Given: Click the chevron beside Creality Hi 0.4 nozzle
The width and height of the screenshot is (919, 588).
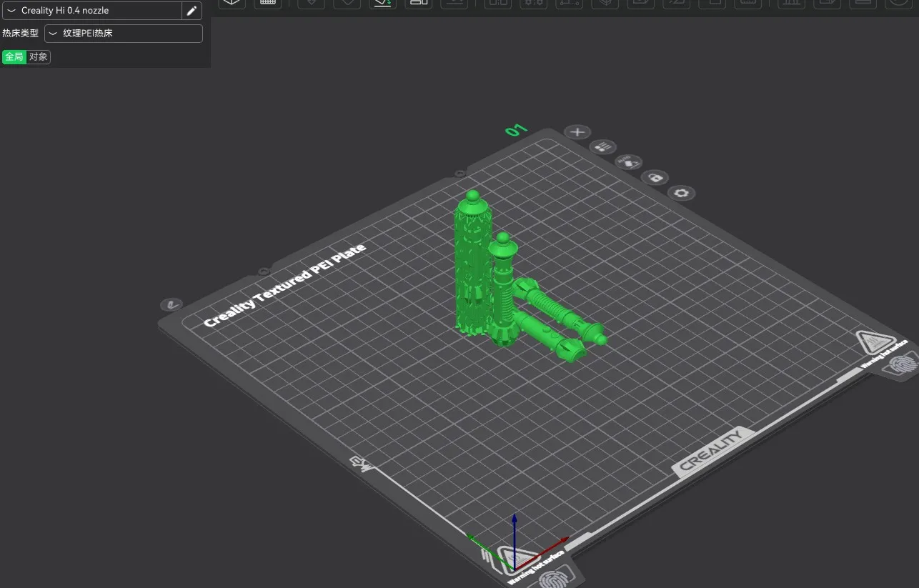Looking at the screenshot, I should [x=11, y=11].
